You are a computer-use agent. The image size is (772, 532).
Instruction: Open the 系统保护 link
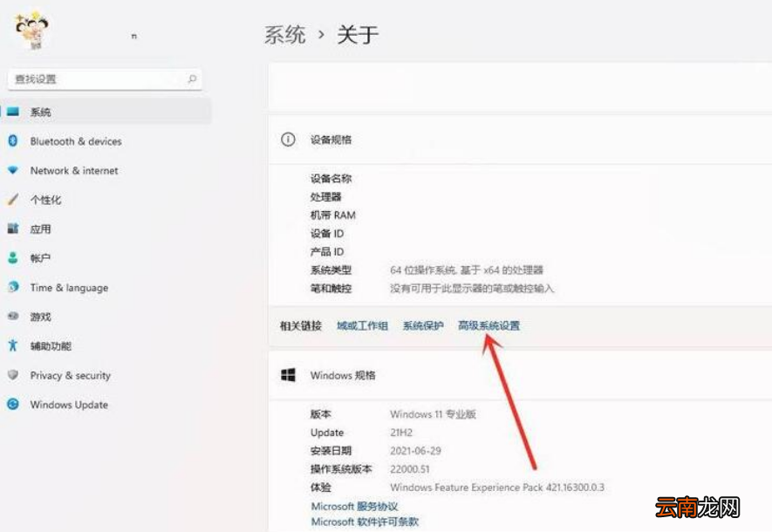pos(423,325)
